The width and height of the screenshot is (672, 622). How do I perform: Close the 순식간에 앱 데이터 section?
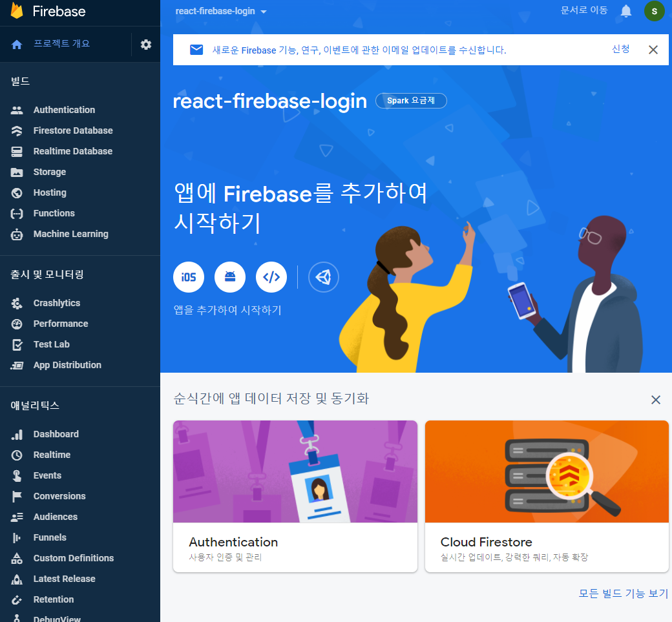coord(655,400)
